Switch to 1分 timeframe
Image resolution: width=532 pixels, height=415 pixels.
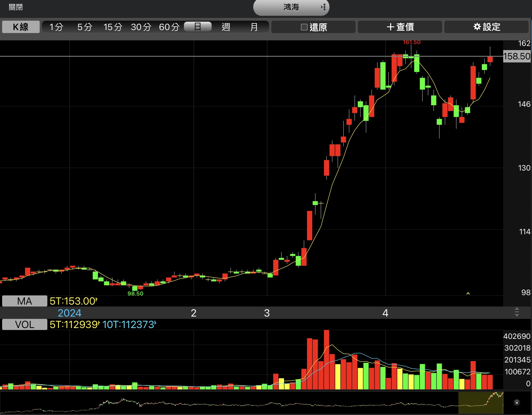point(56,27)
